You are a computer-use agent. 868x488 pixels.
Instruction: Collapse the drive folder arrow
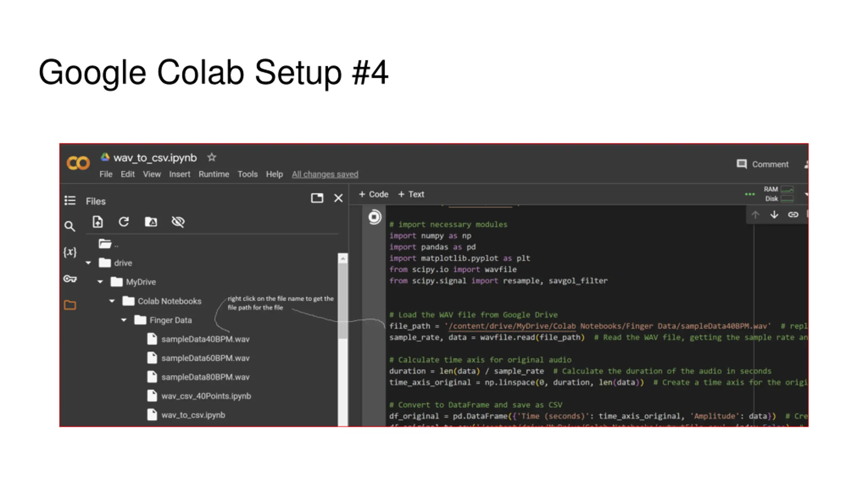pos(88,263)
